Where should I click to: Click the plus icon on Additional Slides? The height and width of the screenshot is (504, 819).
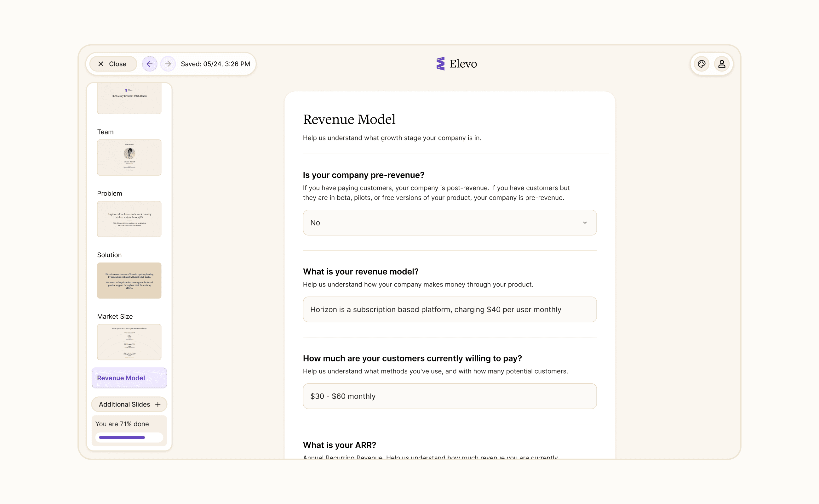[158, 404]
